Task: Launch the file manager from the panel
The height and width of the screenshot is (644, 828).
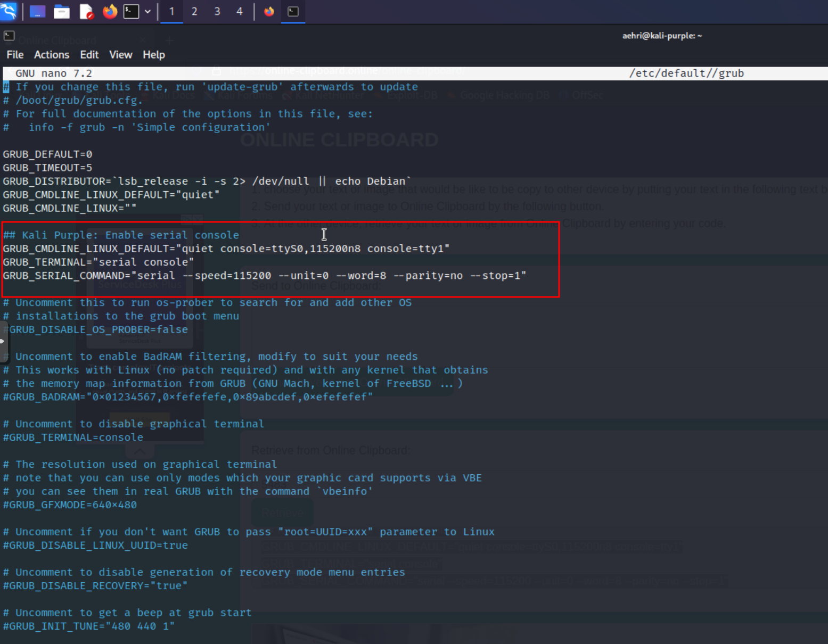Action: pyautogui.click(x=62, y=11)
